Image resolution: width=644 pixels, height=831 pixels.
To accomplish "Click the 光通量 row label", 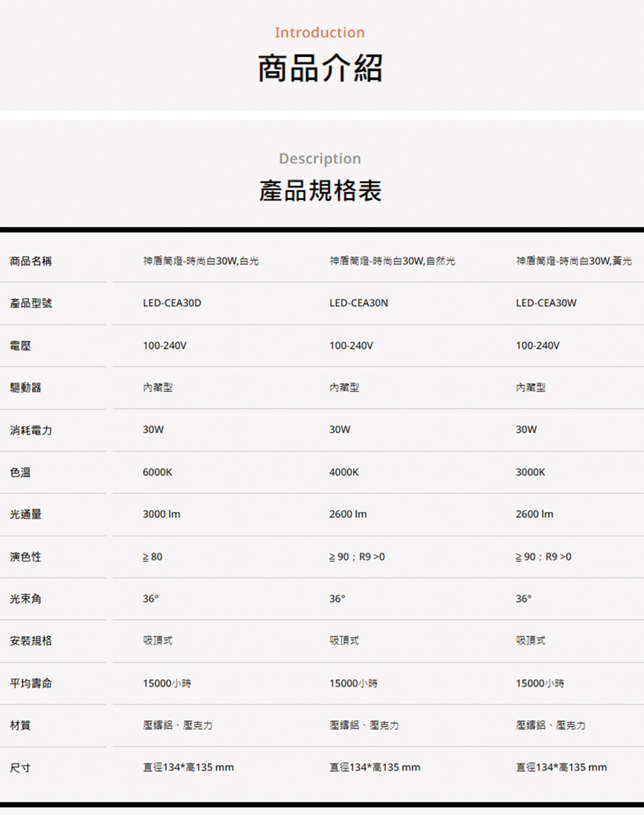I will [x=26, y=514].
